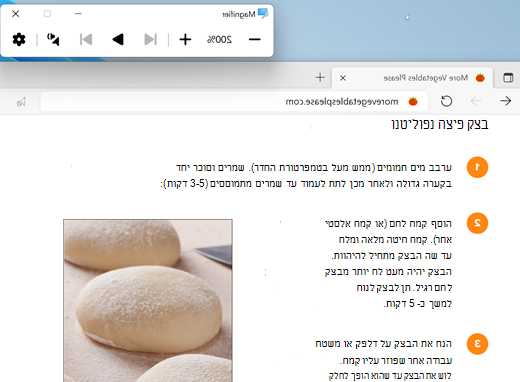Click the morevegetablesplease.com address bar
Image resolution: width=520 pixels, height=382 pixels.
(234, 101)
